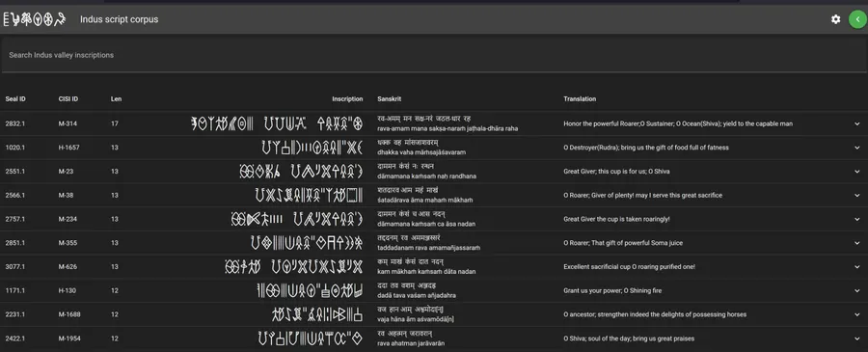Click translation 'That gift of powerful Soma juice'
The height and width of the screenshot is (352, 868).
pyautogui.click(x=623, y=243)
